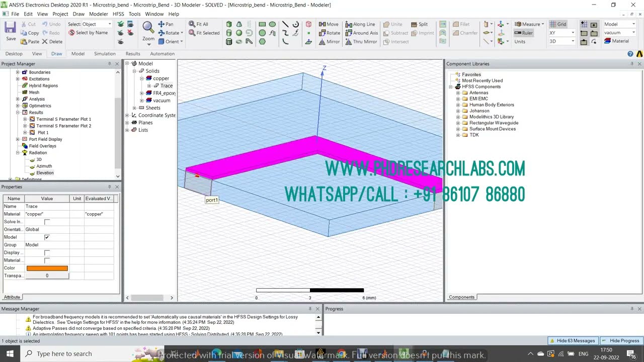This screenshot has width=644, height=362.
Task: Switch to the Simulation ribbon tab
Action: (105, 54)
